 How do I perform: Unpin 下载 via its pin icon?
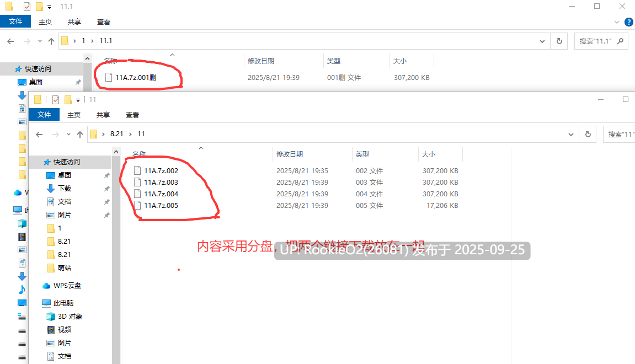(106, 189)
